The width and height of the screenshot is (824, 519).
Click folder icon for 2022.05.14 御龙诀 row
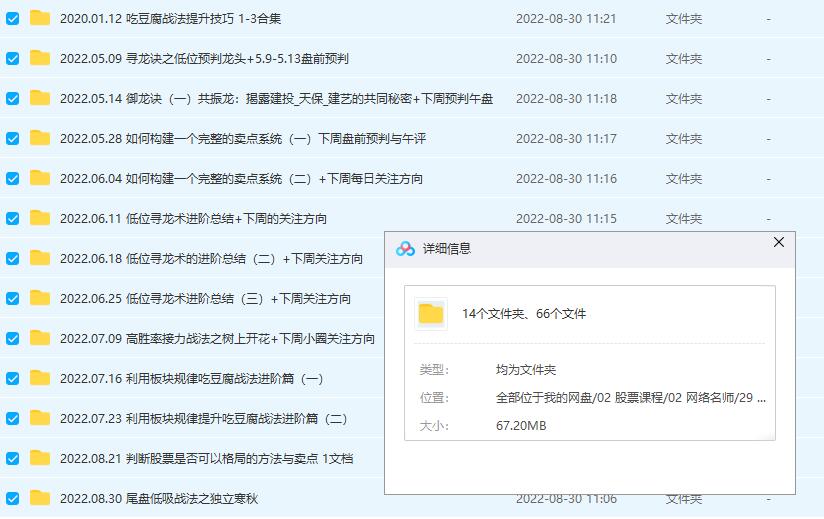[40, 98]
